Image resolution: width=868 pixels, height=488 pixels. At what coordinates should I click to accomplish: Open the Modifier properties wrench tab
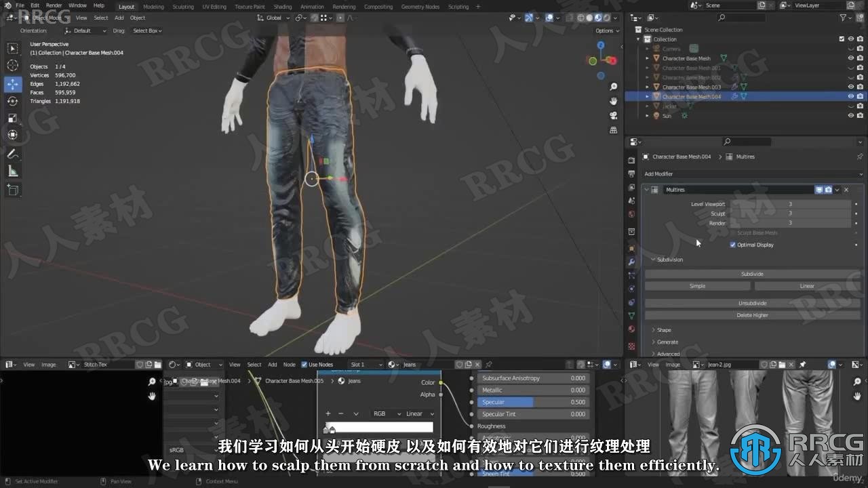coord(631,262)
